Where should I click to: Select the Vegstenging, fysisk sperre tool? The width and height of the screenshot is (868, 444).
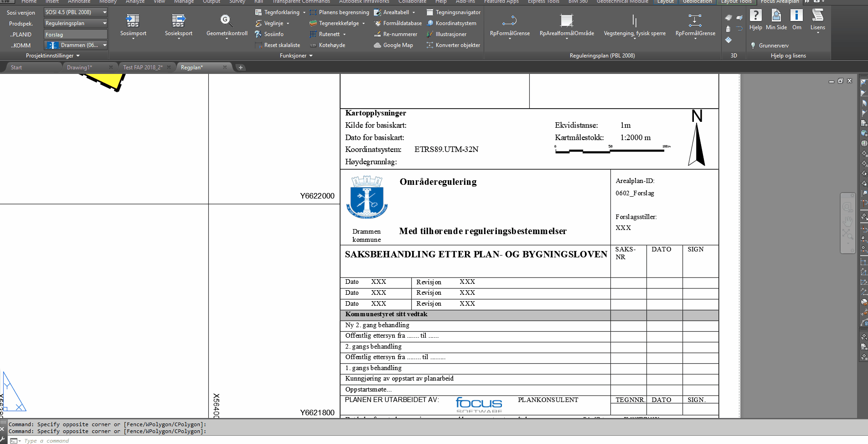pyautogui.click(x=634, y=21)
